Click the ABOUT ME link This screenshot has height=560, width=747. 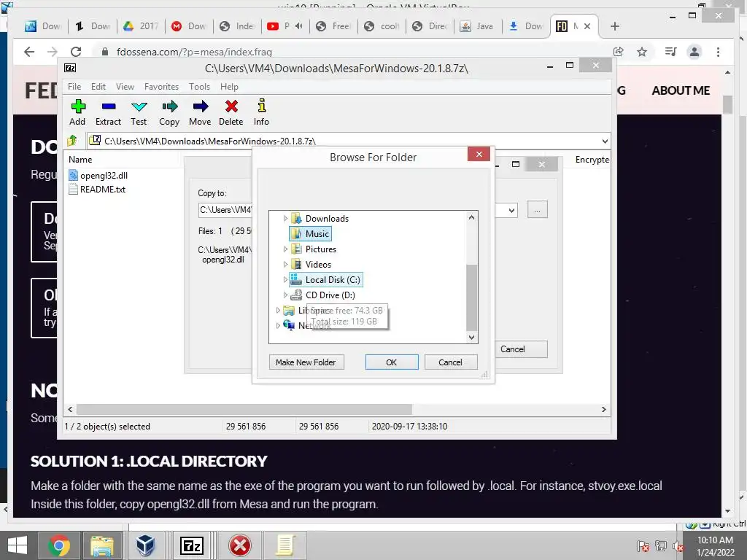pyautogui.click(x=681, y=90)
